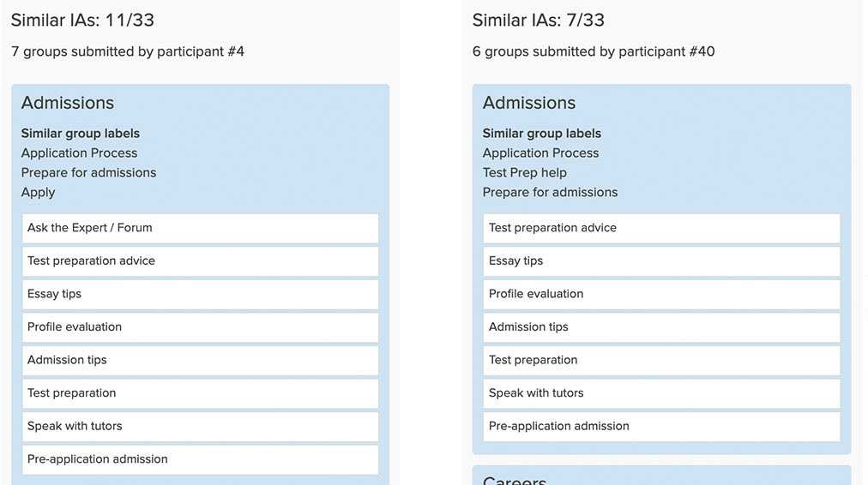
Task: Click 'Similar group labels' heading in participant #40 group
Action: pos(542,134)
